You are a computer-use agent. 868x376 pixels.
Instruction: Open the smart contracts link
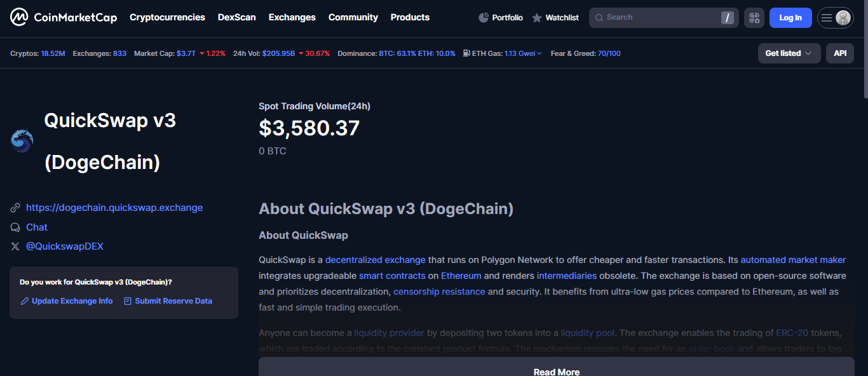tap(392, 276)
